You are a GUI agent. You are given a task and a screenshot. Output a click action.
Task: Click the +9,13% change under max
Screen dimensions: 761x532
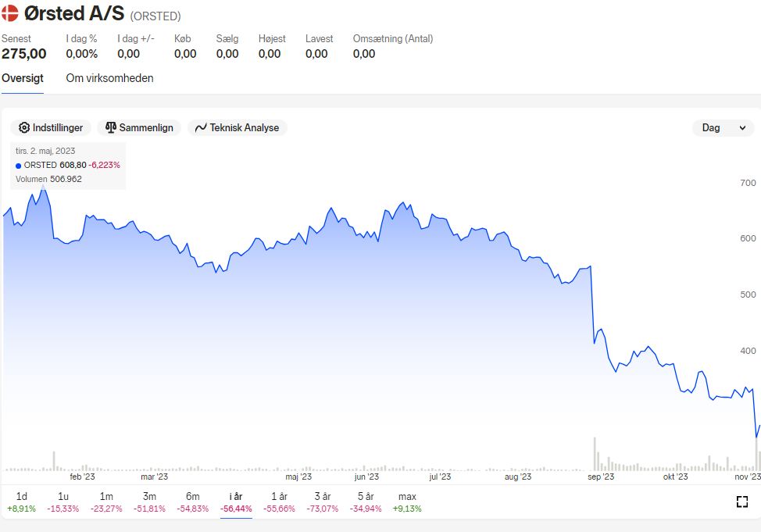(407, 509)
